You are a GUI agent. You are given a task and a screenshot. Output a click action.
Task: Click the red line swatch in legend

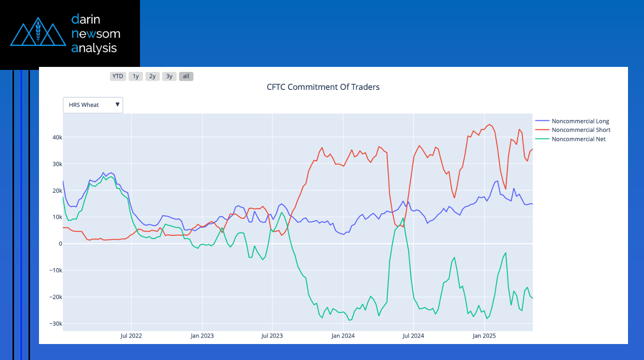[542, 130]
